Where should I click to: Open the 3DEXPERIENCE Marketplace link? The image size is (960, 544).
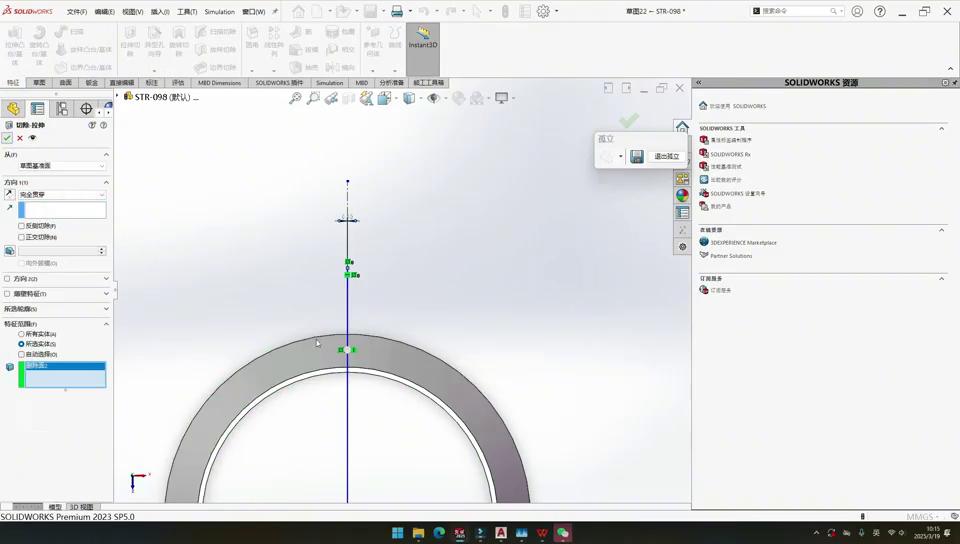[x=743, y=242]
